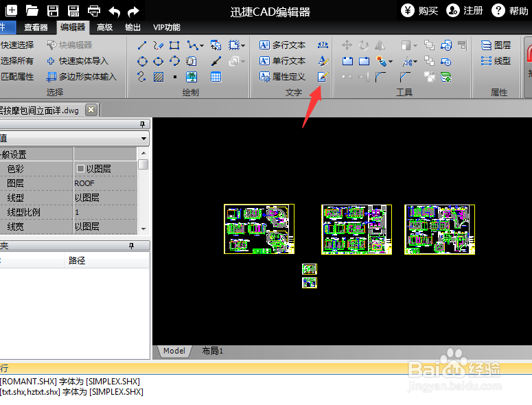Select the freehand sketch pencil tool
Viewport: 532px width, 405px height.
tap(158, 45)
